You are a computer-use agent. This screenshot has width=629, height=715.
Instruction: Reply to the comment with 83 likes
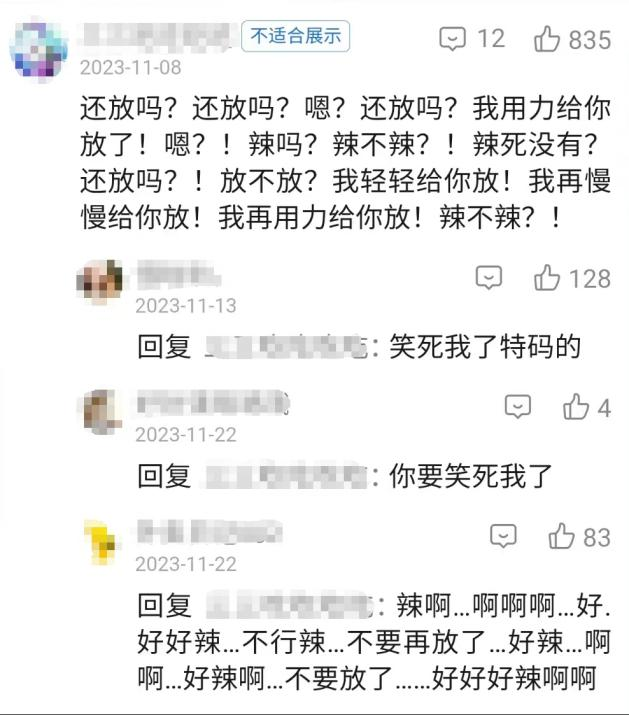[503, 536]
